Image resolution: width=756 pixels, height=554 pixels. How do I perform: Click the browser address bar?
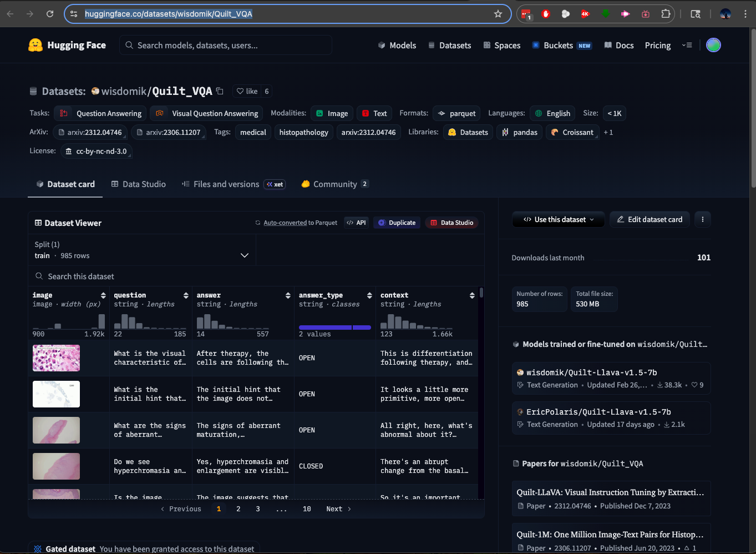coord(288,14)
